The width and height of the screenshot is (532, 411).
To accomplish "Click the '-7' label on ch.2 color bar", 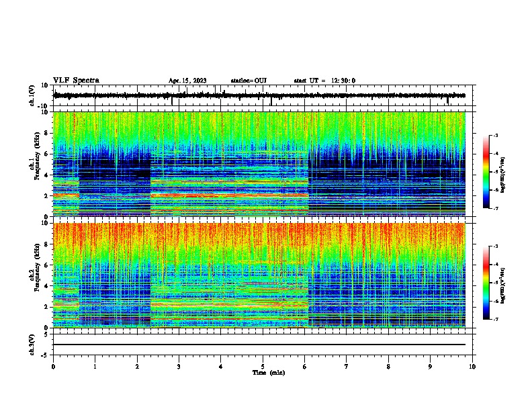I will click(495, 320).
